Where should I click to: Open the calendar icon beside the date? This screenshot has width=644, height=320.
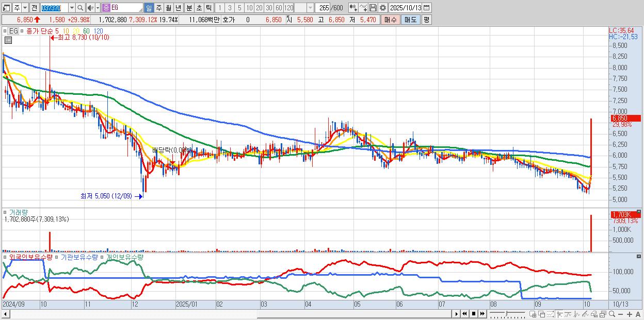point(426,8)
